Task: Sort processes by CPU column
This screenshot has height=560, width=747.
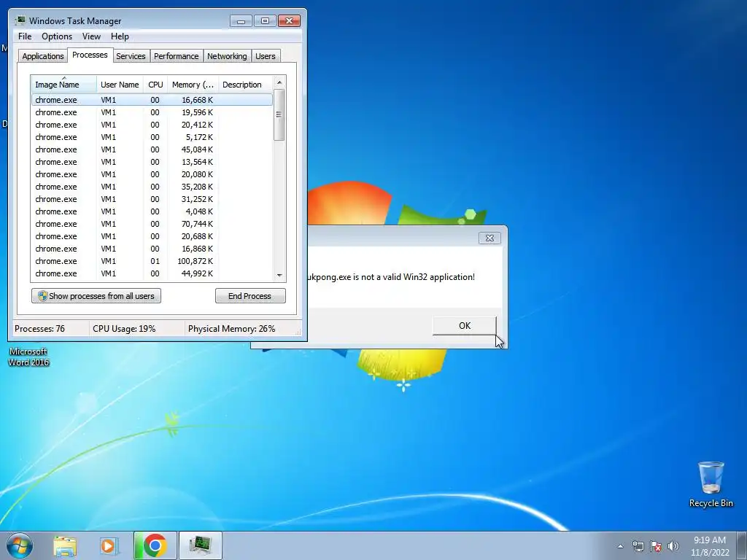Action: click(155, 85)
